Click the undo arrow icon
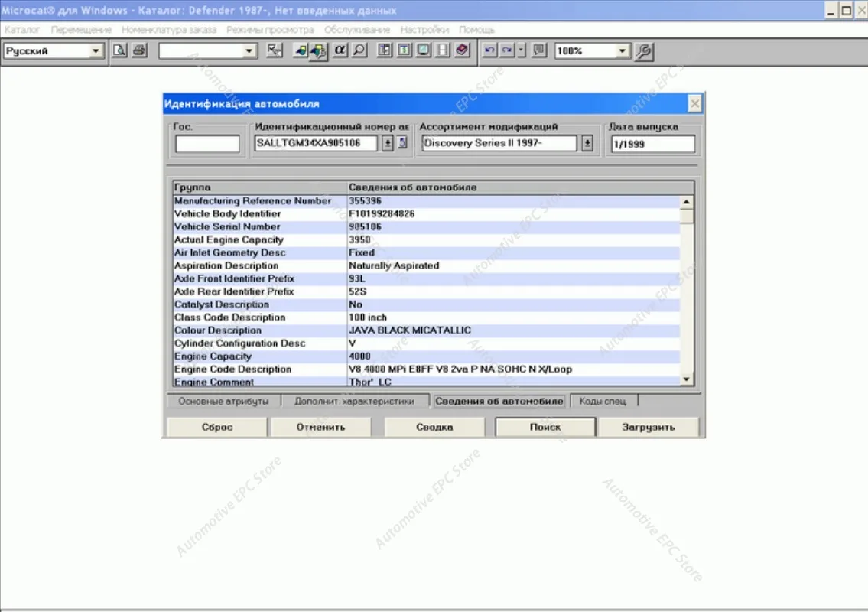Viewport: 868px width, 612px height. [489, 50]
